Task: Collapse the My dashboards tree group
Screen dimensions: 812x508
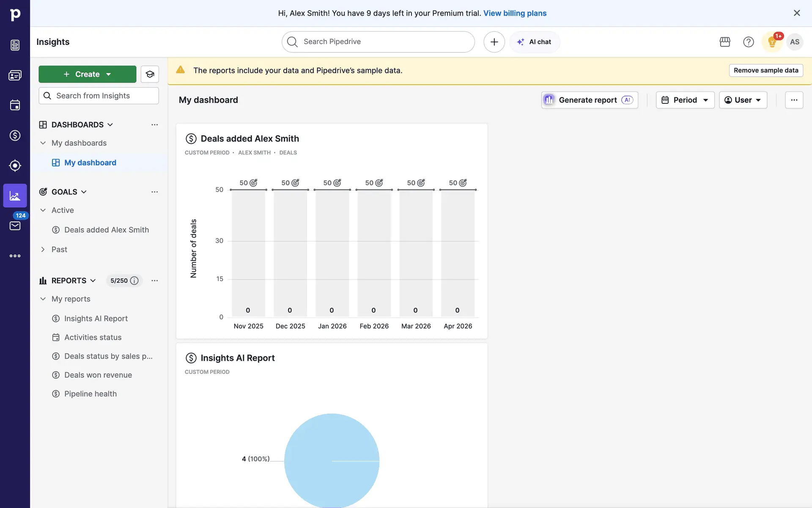Action: point(43,143)
